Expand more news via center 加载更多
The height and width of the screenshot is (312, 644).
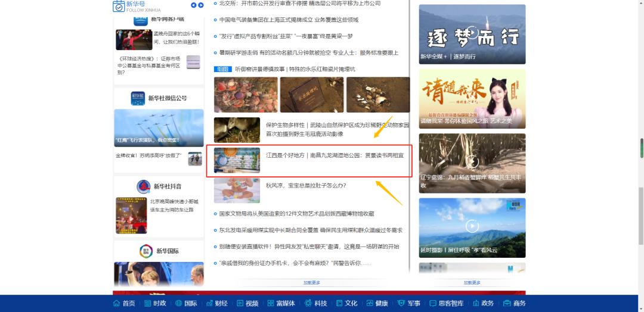click(312, 282)
